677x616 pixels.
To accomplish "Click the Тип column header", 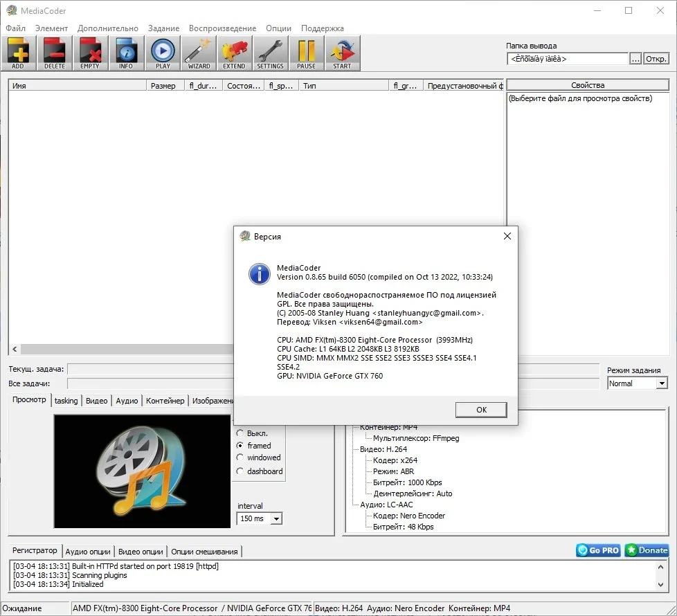I will click(x=343, y=85).
